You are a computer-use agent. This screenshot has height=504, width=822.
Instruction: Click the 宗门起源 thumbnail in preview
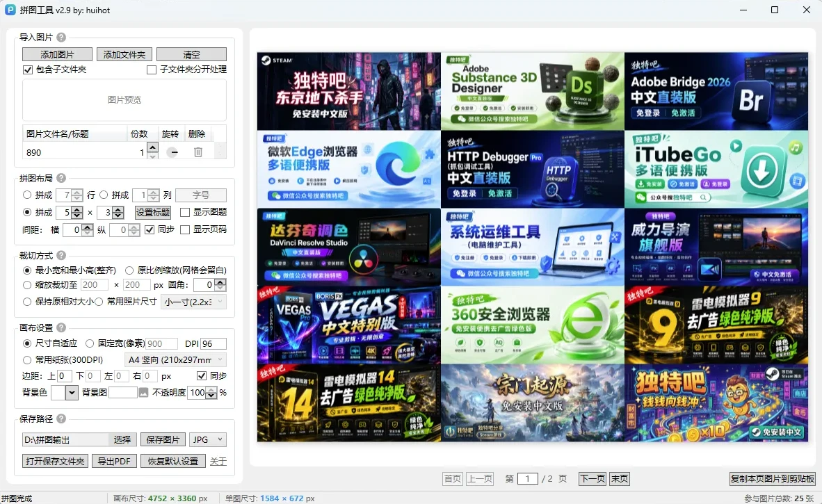click(533, 403)
